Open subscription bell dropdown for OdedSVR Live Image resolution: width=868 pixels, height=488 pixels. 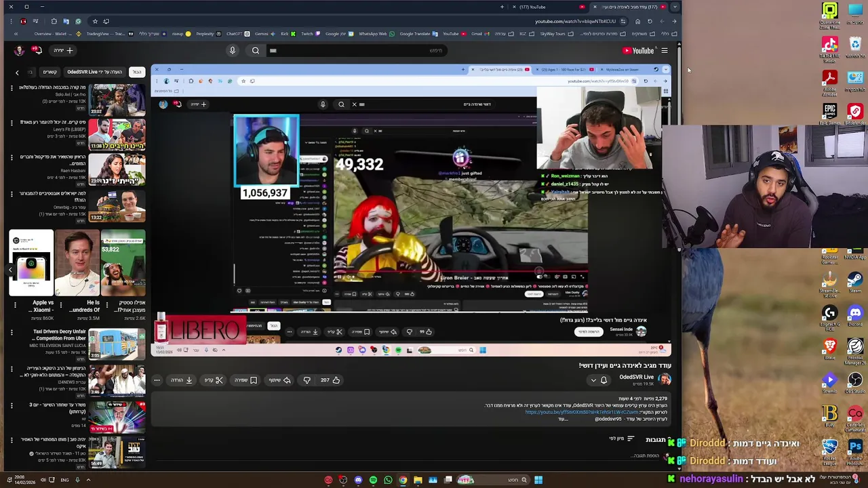pyautogui.click(x=599, y=380)
